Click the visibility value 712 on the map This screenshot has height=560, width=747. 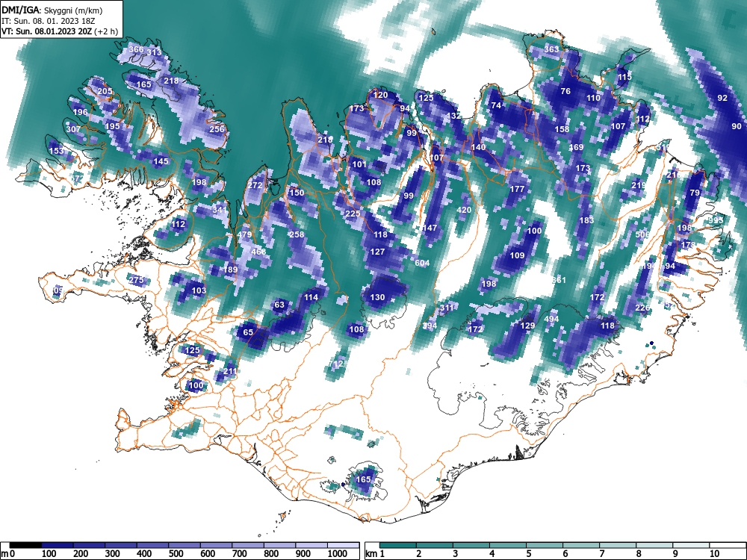pyautogui.click(x=336, y=364)
